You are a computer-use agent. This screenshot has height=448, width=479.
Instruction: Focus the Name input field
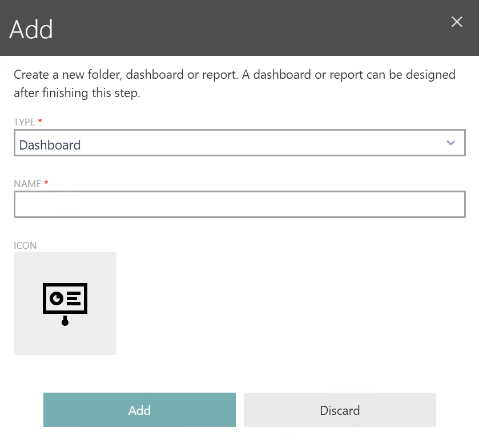click(x=240, y=204)
